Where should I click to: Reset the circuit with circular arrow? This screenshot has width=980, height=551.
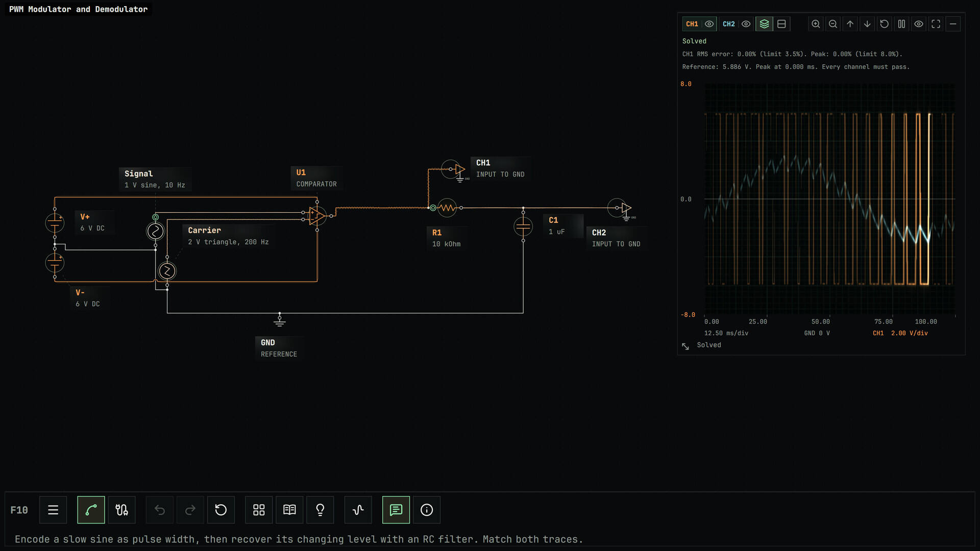[x=221, y=510]
